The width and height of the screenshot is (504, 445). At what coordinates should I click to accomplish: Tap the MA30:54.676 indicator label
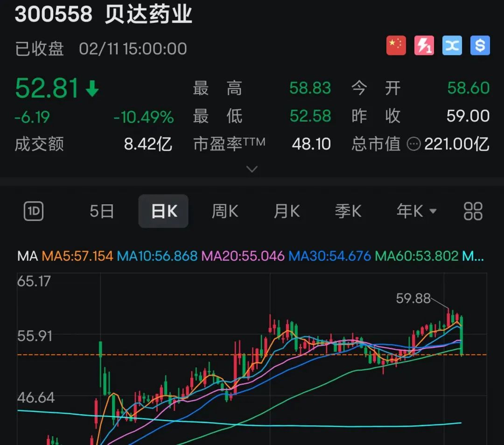click(330, 256)
